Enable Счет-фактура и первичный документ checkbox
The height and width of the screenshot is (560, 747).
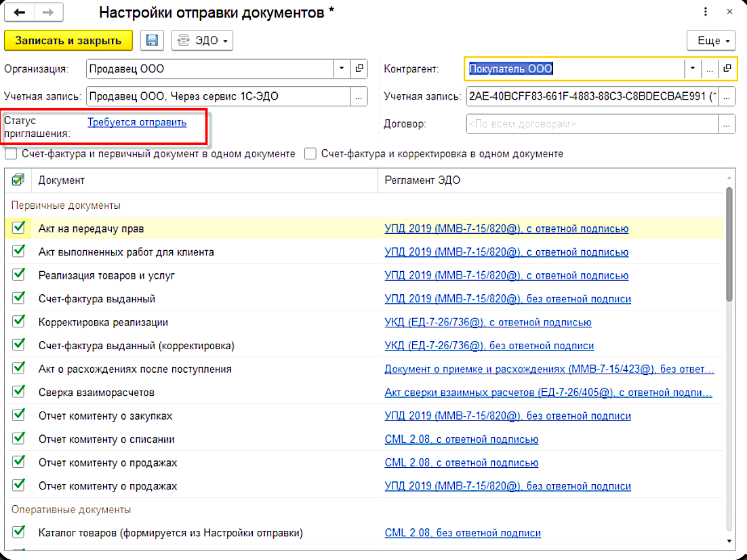point(12,154)
